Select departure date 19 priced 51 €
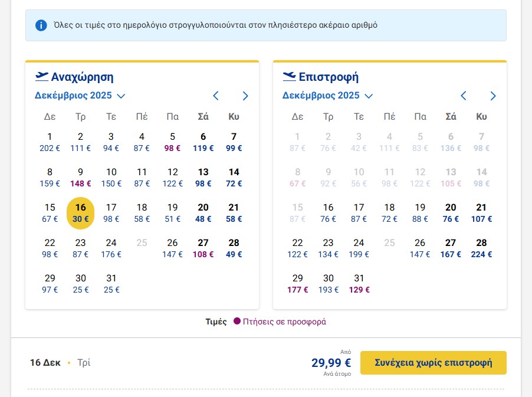Image resolution: width=532 pixels, height=397 pixels. (x=172, y=213)
